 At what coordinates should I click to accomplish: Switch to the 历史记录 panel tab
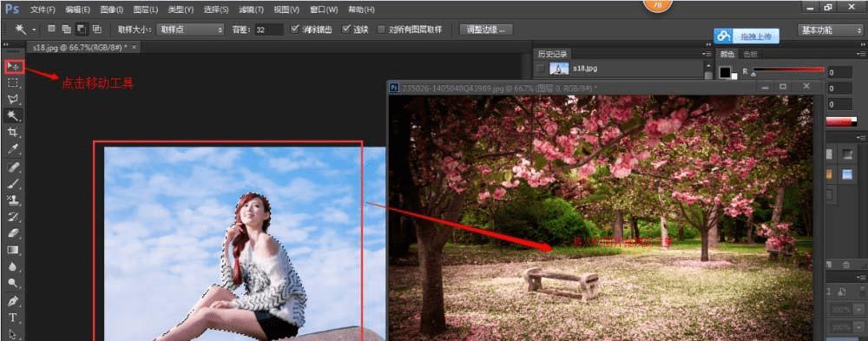(x=552, y=54)
